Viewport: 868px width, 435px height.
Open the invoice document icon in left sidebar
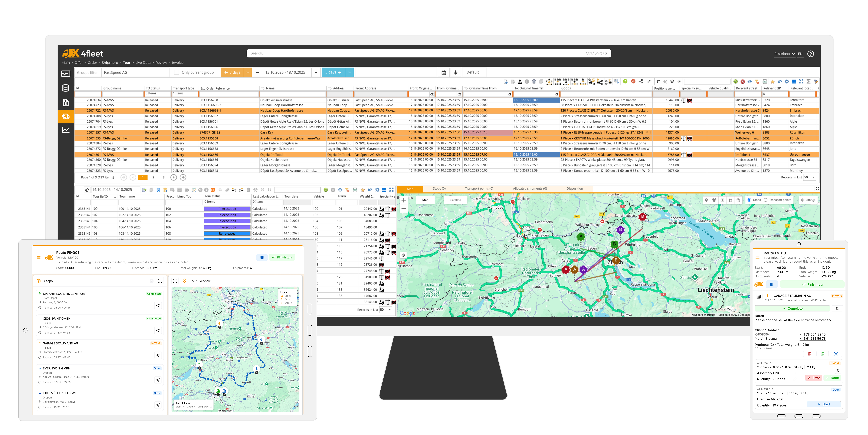click(x=66, y=102)
